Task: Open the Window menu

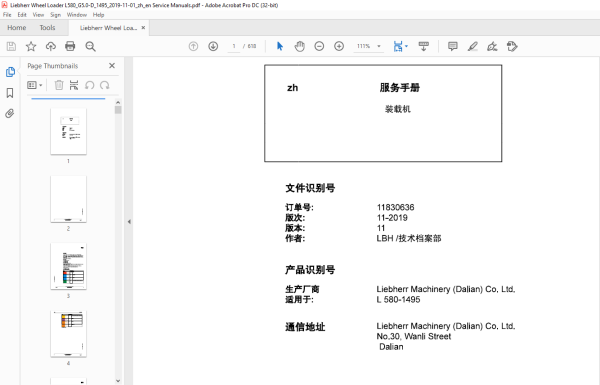Action: coord(77,15)
